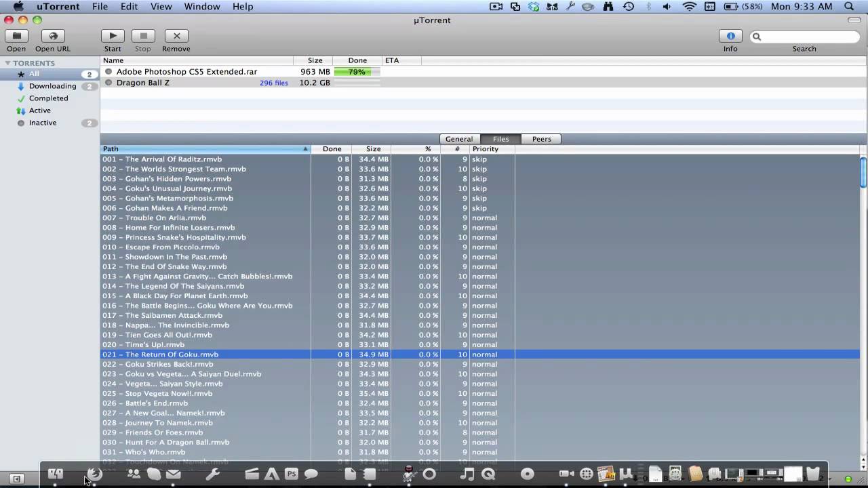868x488 pixels.
Task: Start the selected torrent
Action: click(113, 36)
